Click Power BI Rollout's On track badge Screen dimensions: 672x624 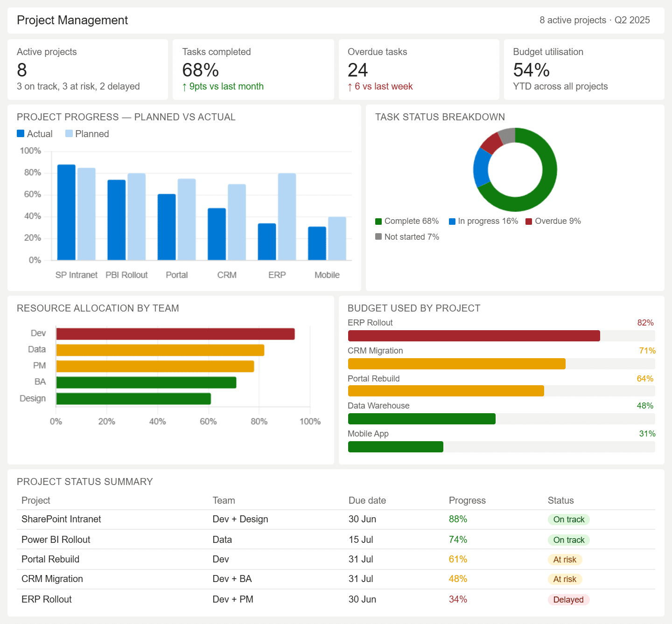click(569, 540)
